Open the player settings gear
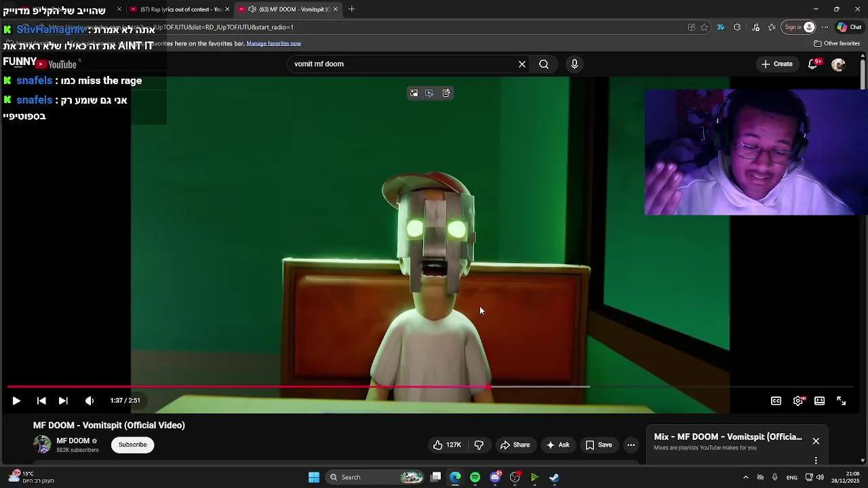The height and width of the screenshot is (488, 868). click(798, 401)
